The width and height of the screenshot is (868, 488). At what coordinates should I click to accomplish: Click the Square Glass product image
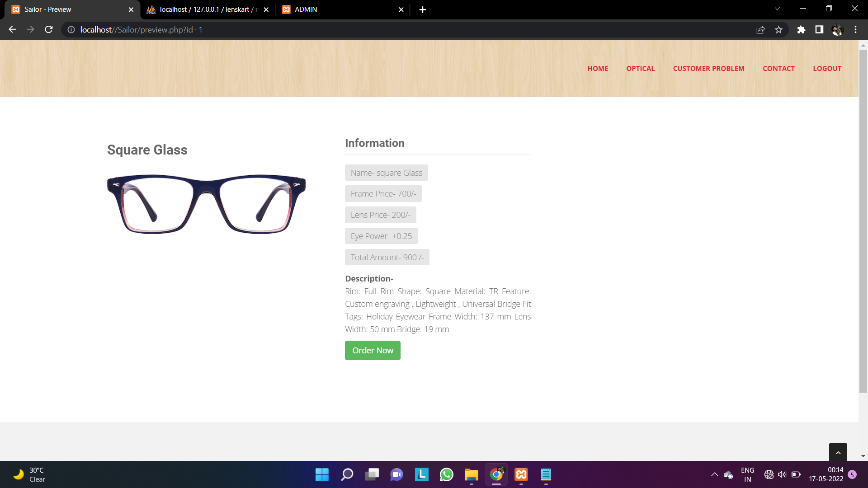206,204
